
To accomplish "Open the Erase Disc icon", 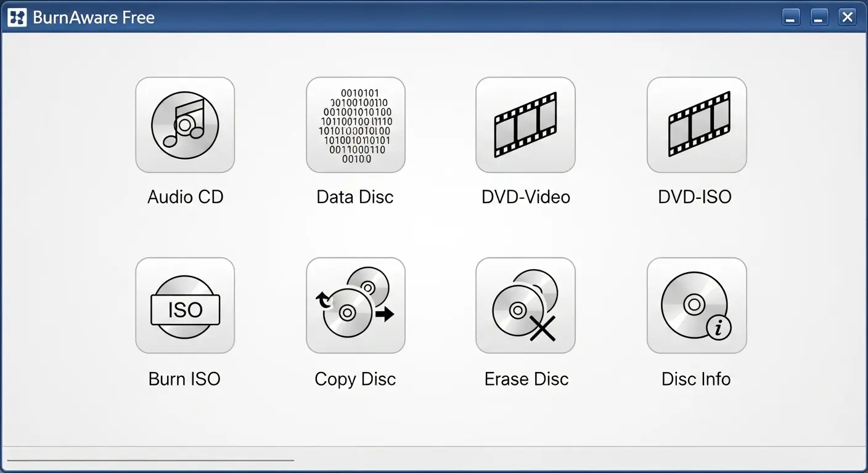I will [x=525, y=305].
